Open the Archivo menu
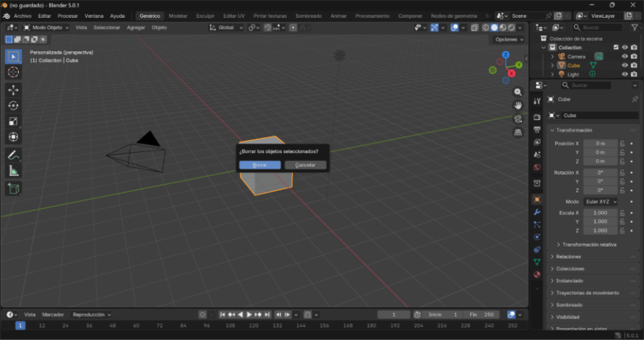This screenshot has height=340, width=644. click(22, 16)
